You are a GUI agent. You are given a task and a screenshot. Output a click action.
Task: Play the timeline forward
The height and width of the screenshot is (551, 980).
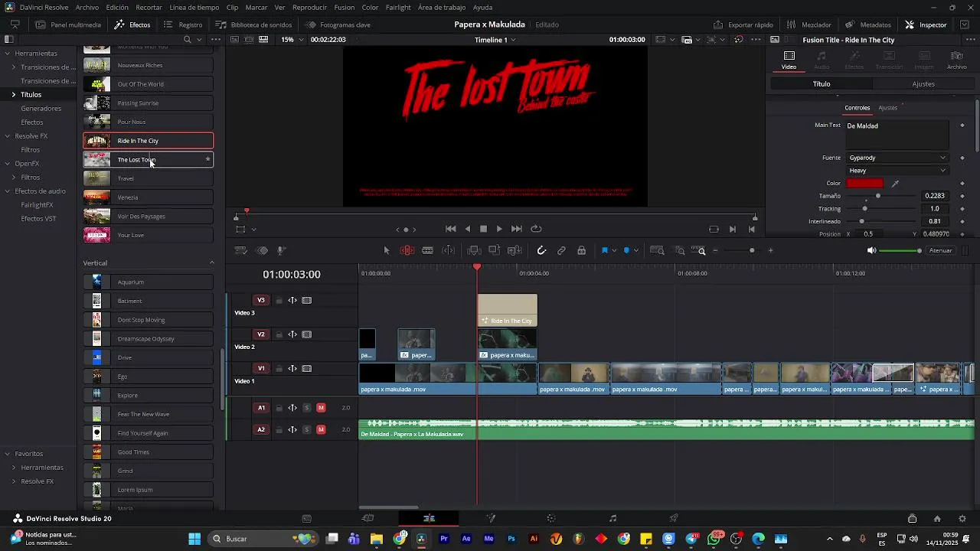point(499,229)
